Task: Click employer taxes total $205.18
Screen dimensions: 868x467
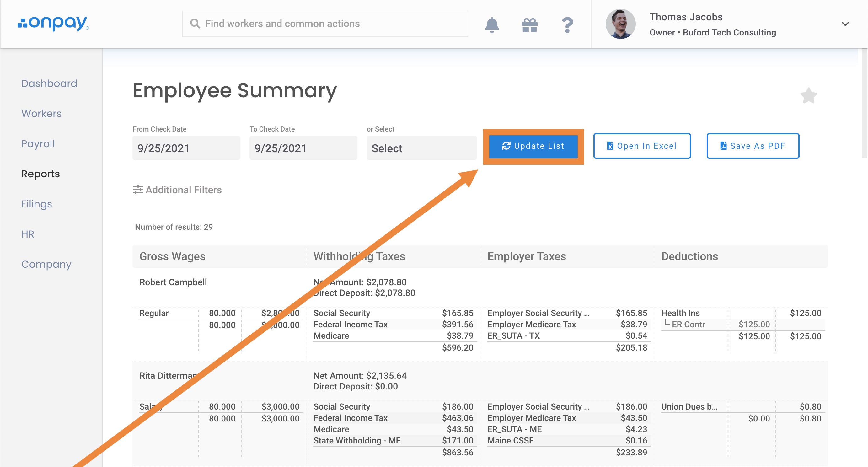Action: click(631, 347)
